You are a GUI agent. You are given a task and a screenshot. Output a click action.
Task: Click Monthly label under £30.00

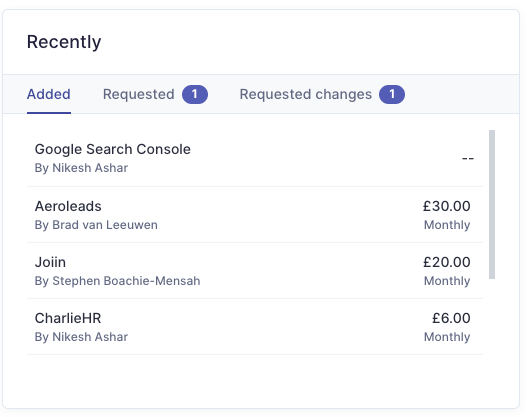pos(447,225)
